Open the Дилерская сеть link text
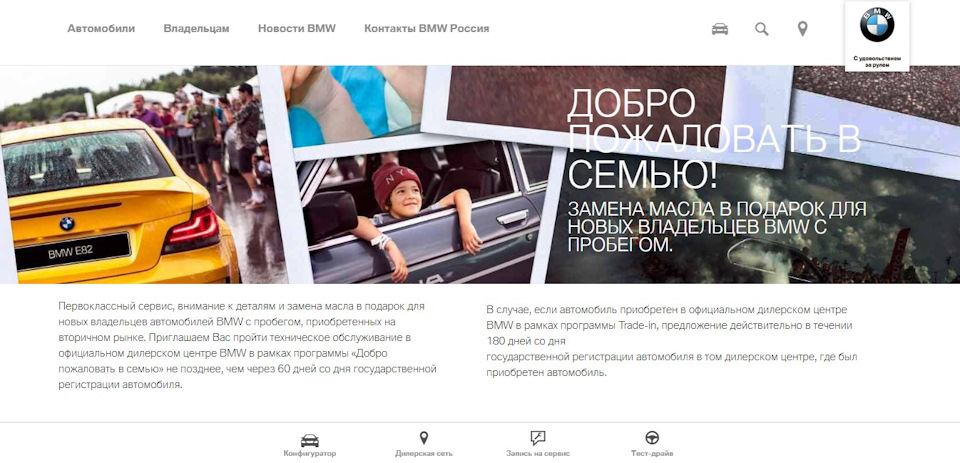This screenshot has height=463, width=960. (424, 454)
